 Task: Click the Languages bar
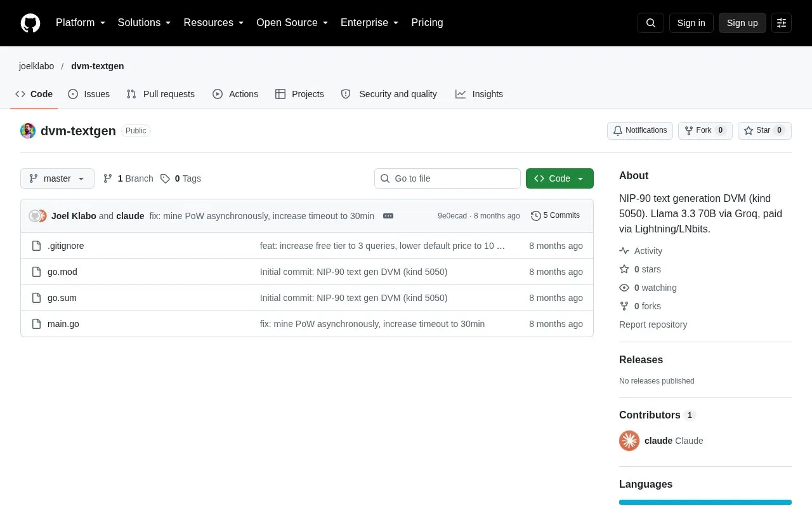pos(705,502)
